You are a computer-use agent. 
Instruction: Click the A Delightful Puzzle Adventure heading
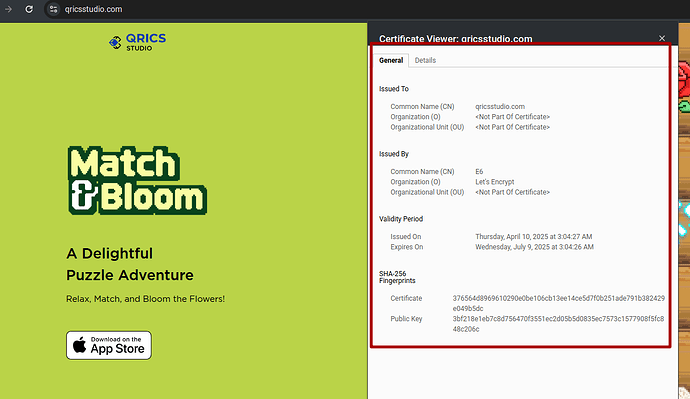130,264
